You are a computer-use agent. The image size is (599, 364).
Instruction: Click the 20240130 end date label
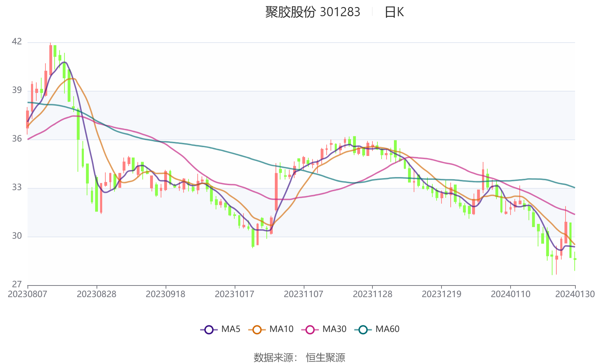(x=575, y=294)
